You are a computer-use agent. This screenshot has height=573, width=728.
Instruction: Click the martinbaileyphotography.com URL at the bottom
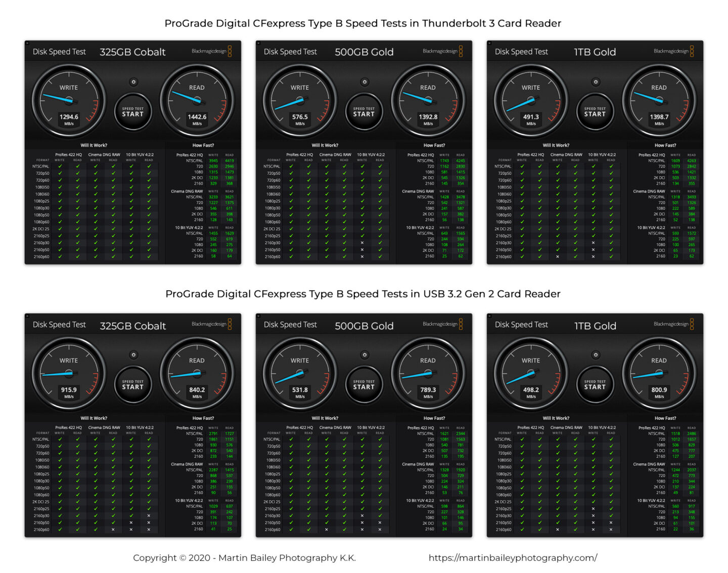point(513,558)
